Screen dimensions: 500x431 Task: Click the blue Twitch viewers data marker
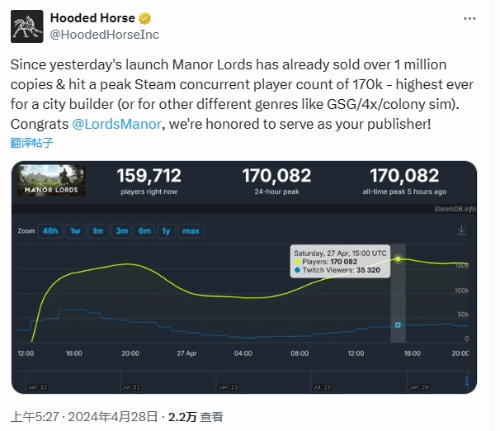398,325
